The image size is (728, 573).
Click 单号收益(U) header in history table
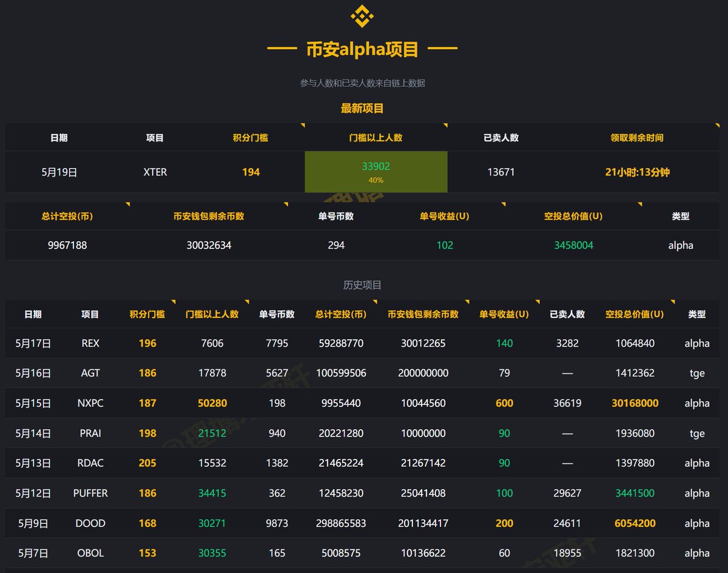[x=504, y=314]
